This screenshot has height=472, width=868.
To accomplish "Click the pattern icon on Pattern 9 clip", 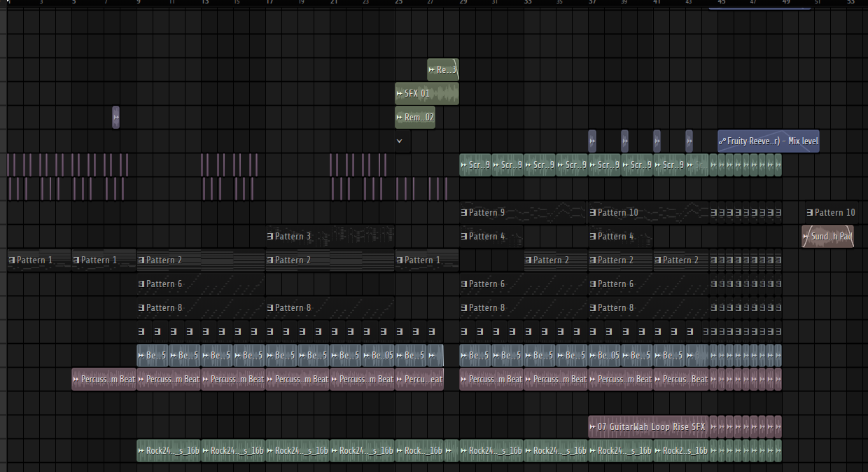I will (464, 212).
